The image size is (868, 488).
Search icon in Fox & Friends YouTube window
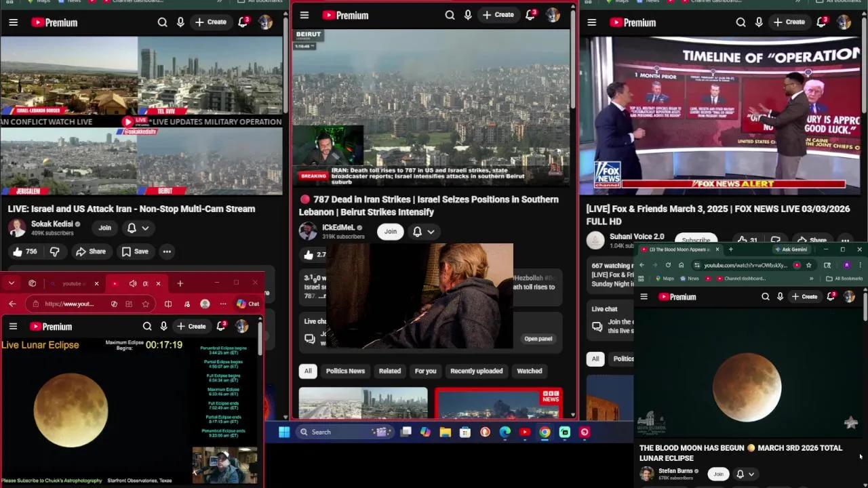[x=741, y=22]
